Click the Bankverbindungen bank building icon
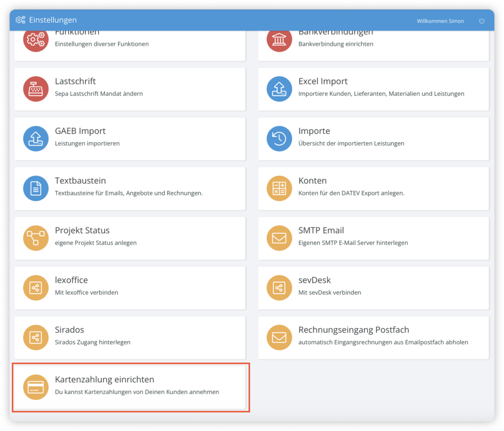Screen dimensions: 504x431 (279, 39)
